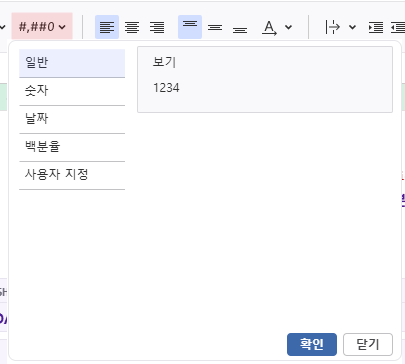This screenshot has height=364, width=405.
Task: Click the increase indent icon
Action: tap(376, 27)
